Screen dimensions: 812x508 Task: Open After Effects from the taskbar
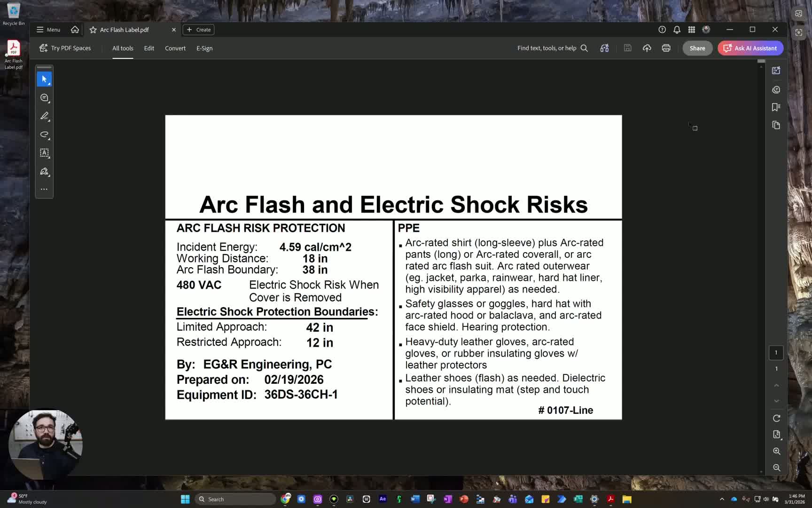click(383, 499)
